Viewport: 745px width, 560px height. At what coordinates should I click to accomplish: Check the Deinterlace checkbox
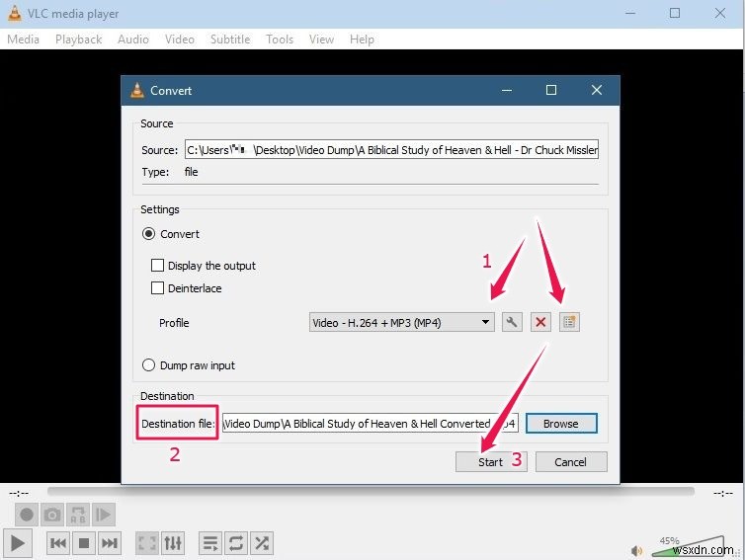coord(157,287)
